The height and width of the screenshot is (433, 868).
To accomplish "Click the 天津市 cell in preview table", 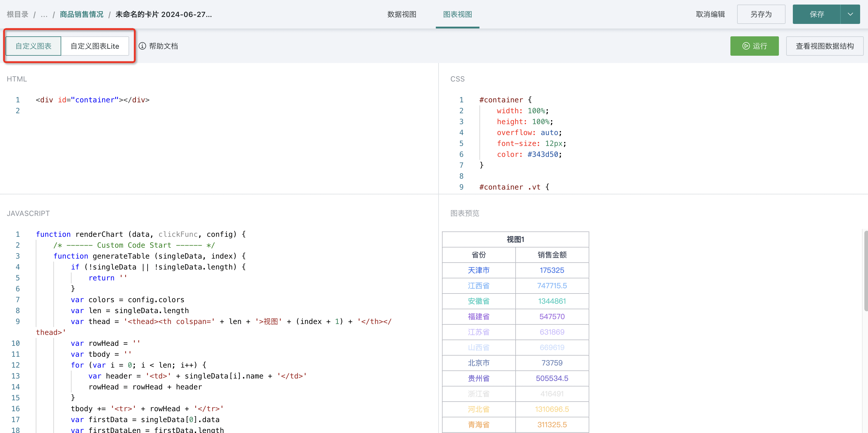I will (x=479, y=270).
